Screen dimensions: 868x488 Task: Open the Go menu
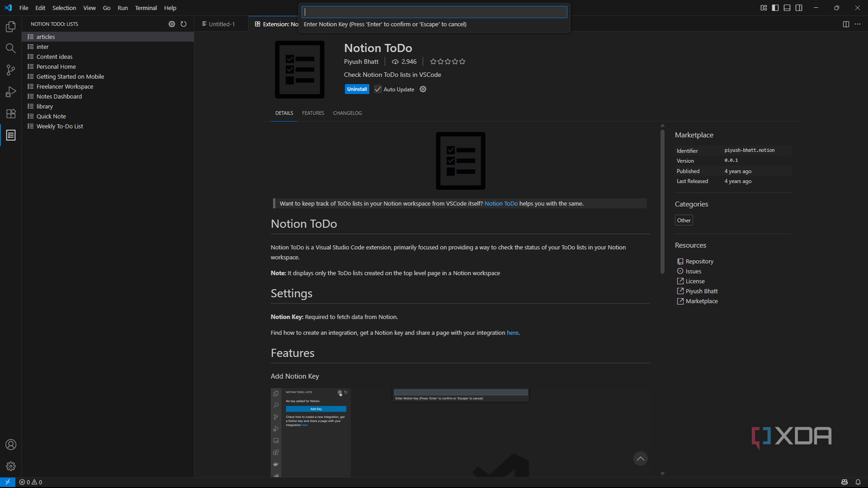[x=106, y=8]
